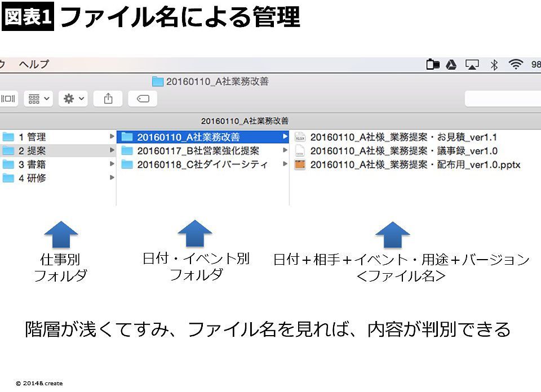The width and height of the screenshot is (541, 392).
Task: Click the Edit Tags toolbar button
Action: click(143, 99)
